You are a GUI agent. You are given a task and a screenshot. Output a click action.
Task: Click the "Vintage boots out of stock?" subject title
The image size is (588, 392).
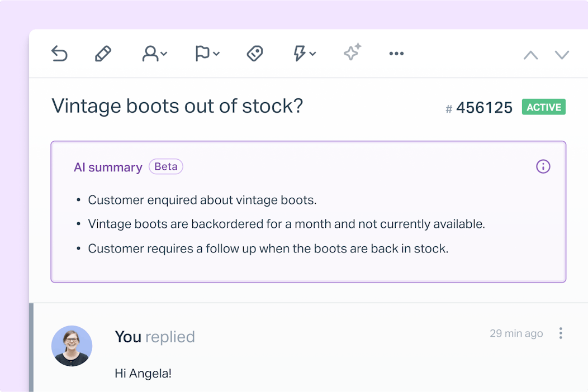click(177, 106)
